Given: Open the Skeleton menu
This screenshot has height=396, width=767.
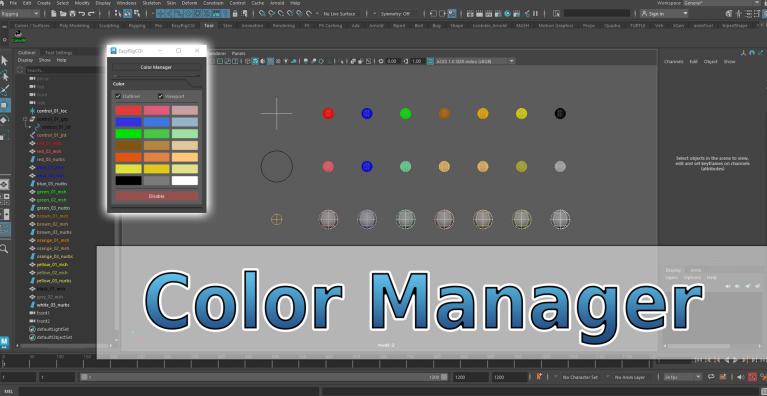Looking at the screenshot, I should pyautogui.click(x=151, y=3).
